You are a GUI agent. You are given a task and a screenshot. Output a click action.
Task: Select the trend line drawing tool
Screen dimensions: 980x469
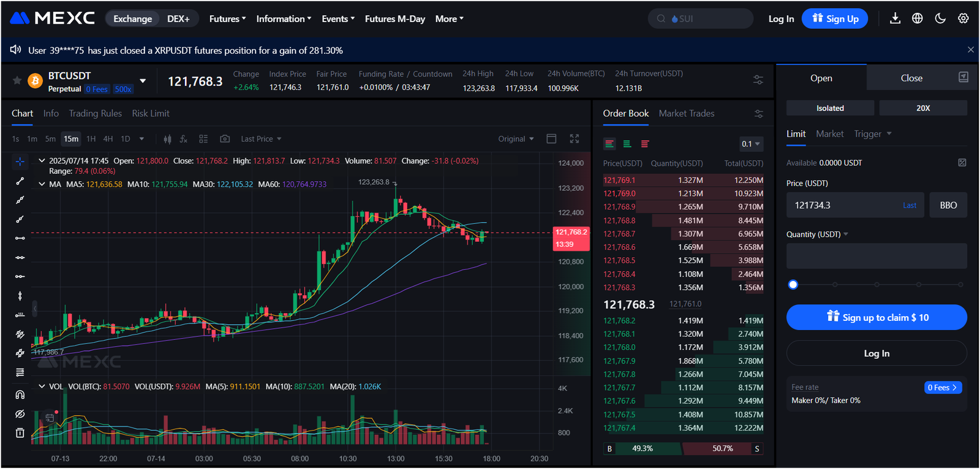point(20,181)
